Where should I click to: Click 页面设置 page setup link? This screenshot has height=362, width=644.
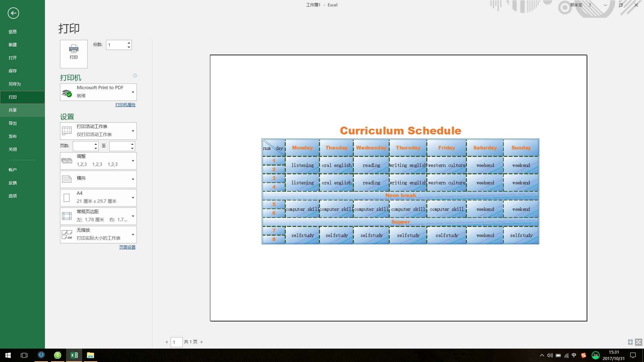127,247
